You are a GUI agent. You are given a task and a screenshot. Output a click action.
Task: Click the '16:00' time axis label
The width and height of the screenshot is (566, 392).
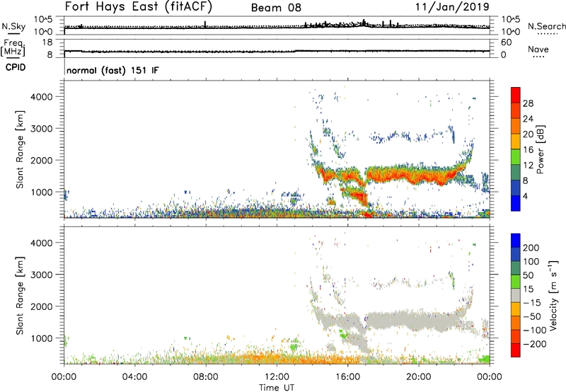(x=347, y=377)
